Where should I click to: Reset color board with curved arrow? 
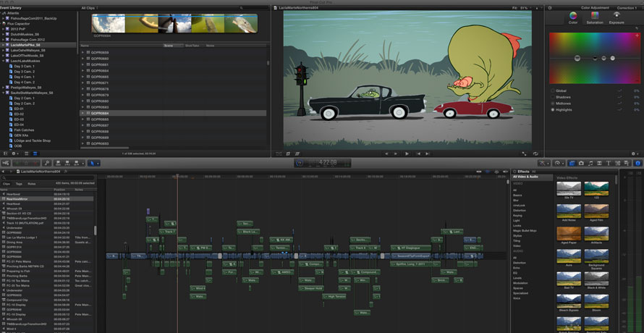click(x=637, y=28)
